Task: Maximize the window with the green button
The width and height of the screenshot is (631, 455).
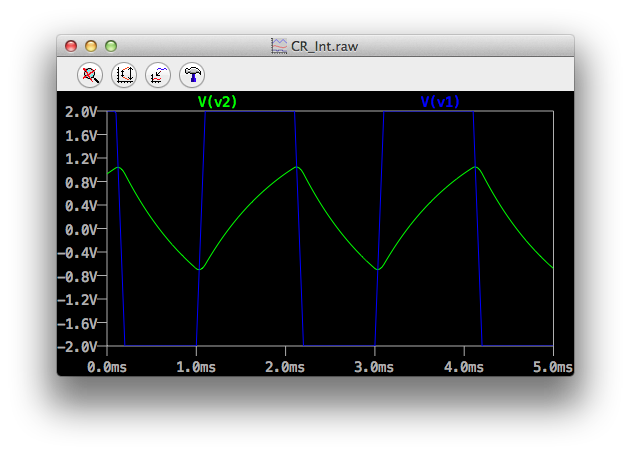Action: 111,46
